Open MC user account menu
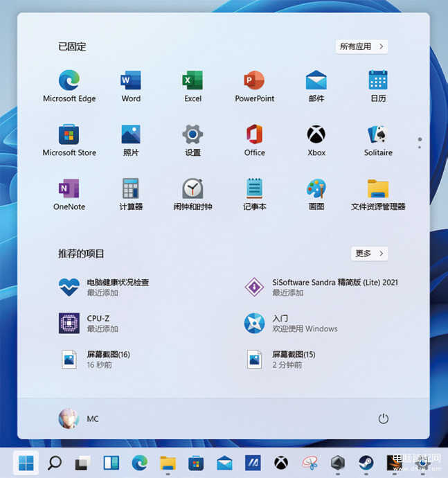The height and width of the screenshot is (478, 448). tap(78, 418)
